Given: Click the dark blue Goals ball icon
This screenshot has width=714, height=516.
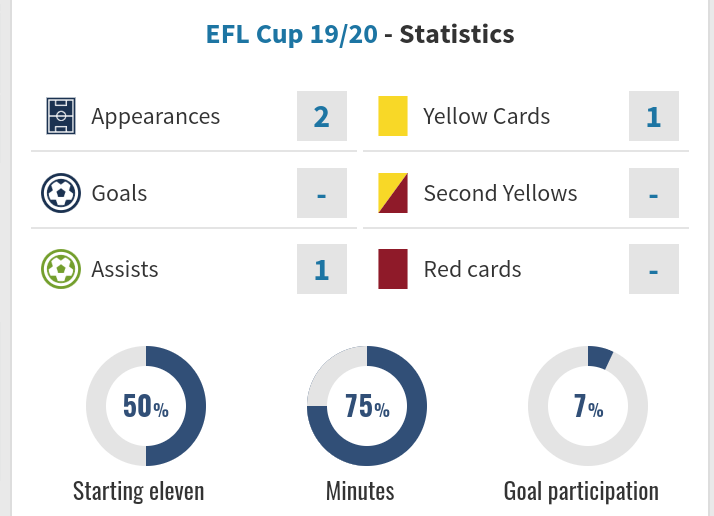Looking at the screenshot, I should (61, 192).
